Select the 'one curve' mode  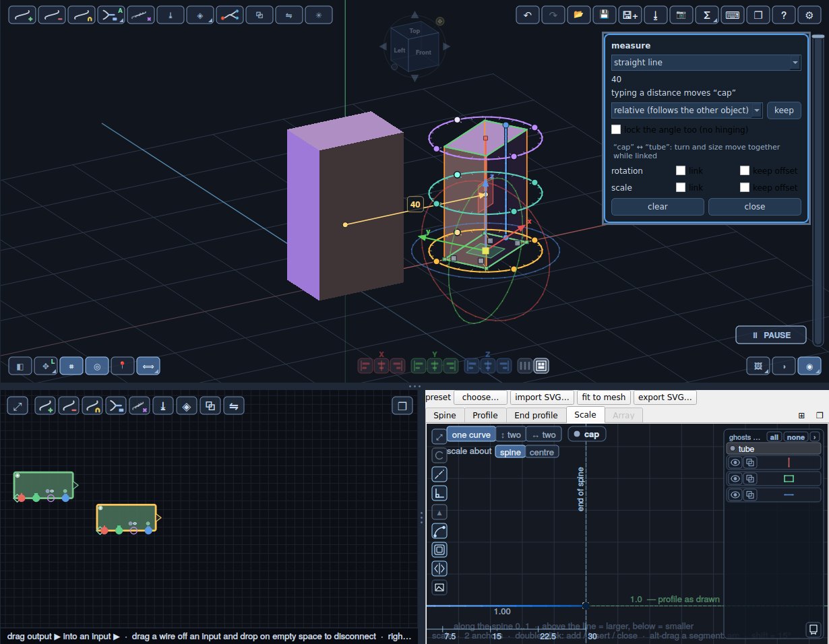[x=471, y=434]
